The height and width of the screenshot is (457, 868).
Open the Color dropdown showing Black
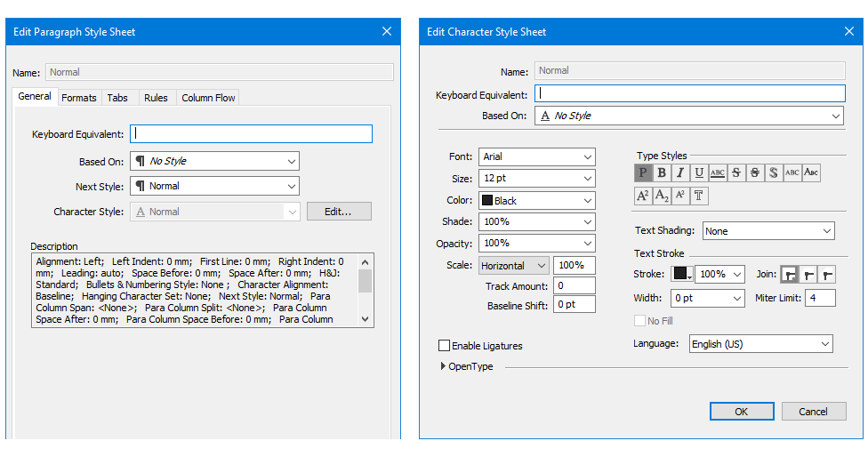point(537,200)
